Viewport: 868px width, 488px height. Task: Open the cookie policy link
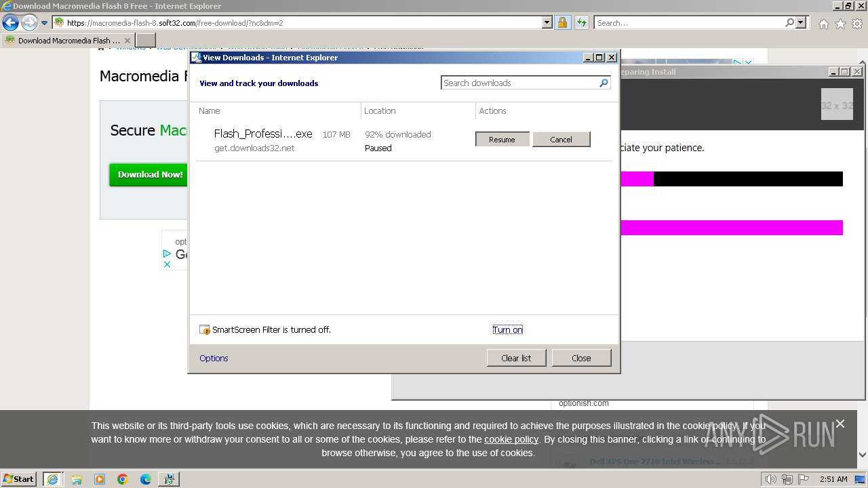(511, 439)
